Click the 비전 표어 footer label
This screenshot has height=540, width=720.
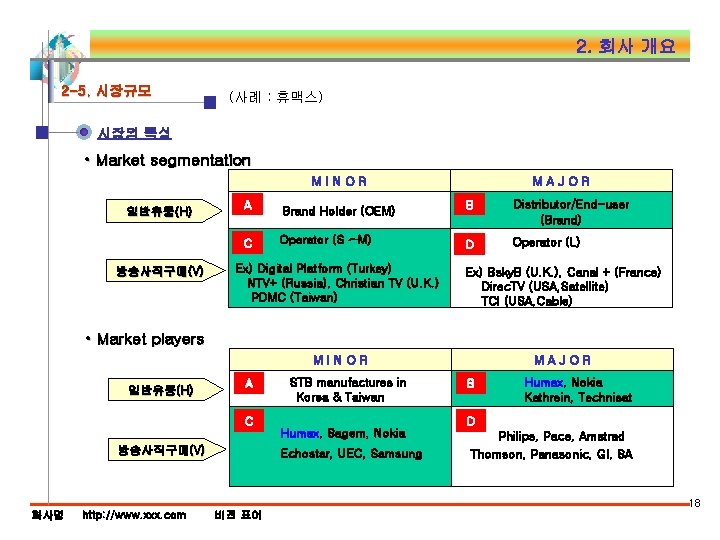point(237,515)
